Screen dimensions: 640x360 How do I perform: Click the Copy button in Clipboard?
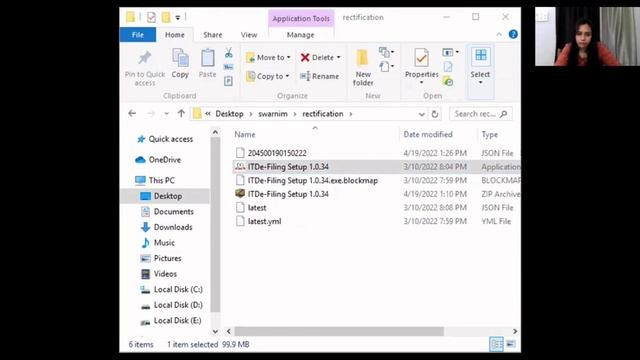[180, 63]
